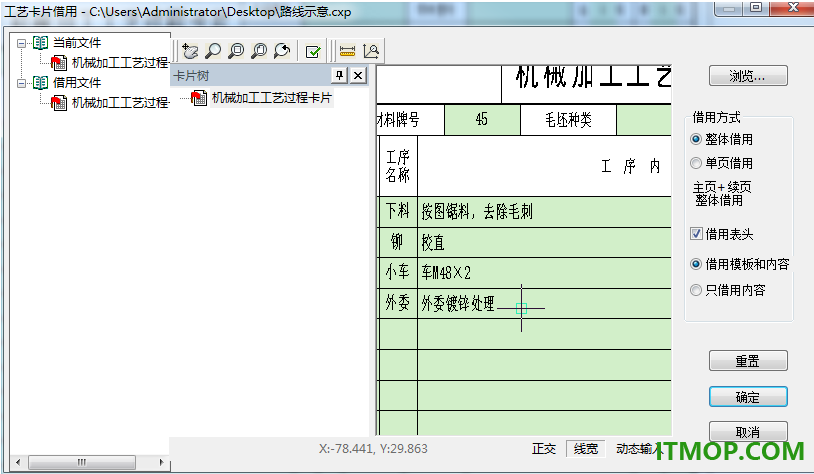Click the 取消 cancel button

tap(748, 431)
